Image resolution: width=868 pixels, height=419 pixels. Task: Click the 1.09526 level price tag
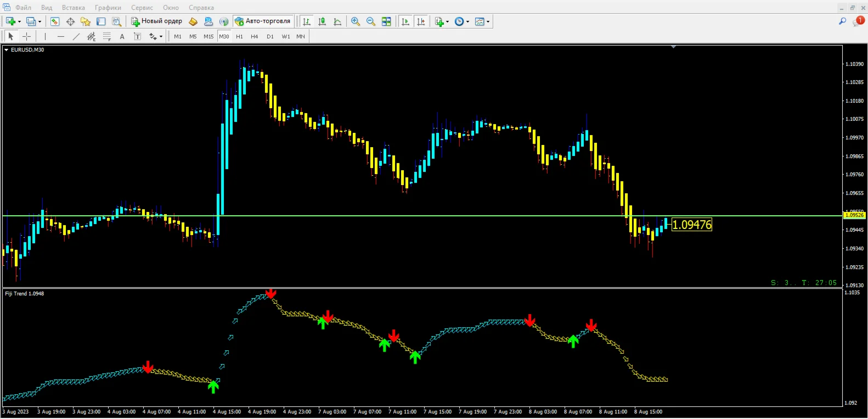854,215
